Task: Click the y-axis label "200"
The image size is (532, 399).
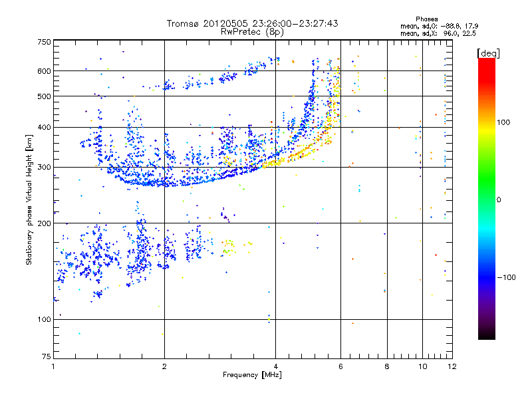Action: click(44, 223)
